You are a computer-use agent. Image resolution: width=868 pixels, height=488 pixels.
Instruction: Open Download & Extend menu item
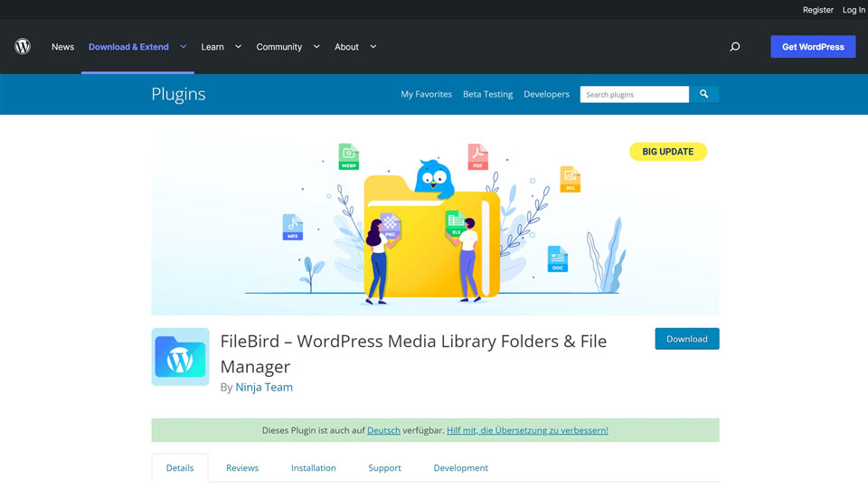(128, 47)
